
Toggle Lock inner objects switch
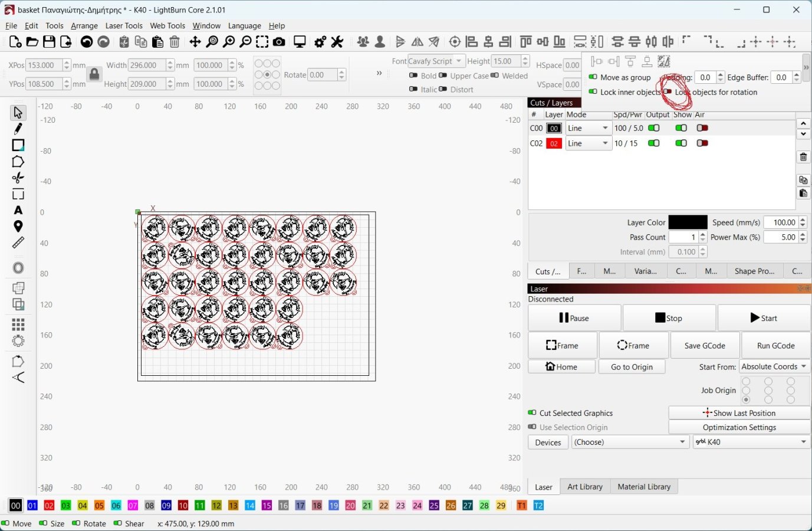(593, 92)
